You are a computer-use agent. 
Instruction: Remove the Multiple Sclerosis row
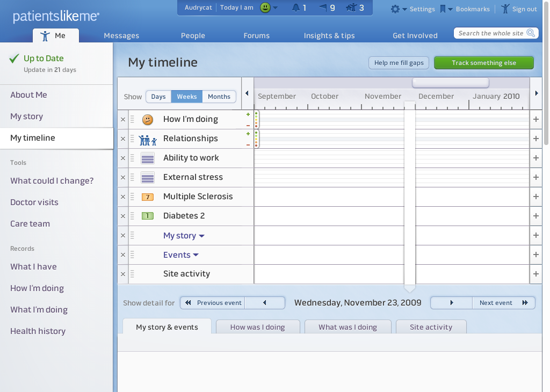point(123,197)
